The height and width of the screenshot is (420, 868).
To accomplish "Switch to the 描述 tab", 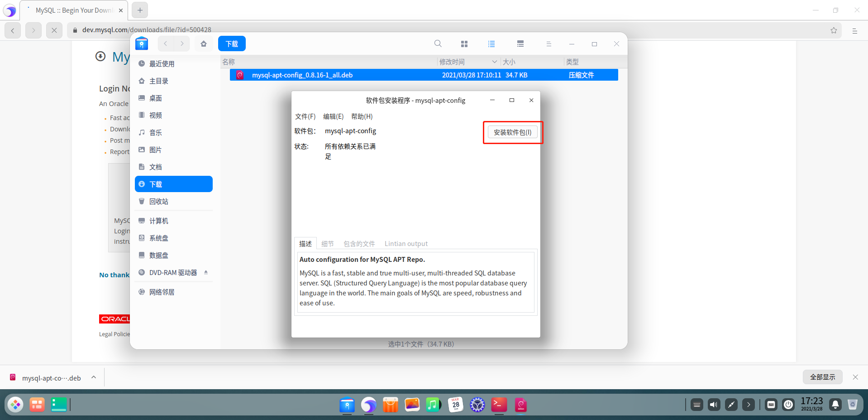I will (x=305, y=244).
